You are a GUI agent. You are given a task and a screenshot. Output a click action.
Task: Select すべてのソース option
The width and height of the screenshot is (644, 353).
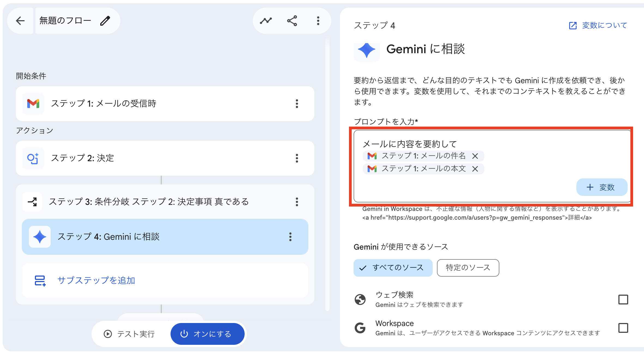pos(393,268)
